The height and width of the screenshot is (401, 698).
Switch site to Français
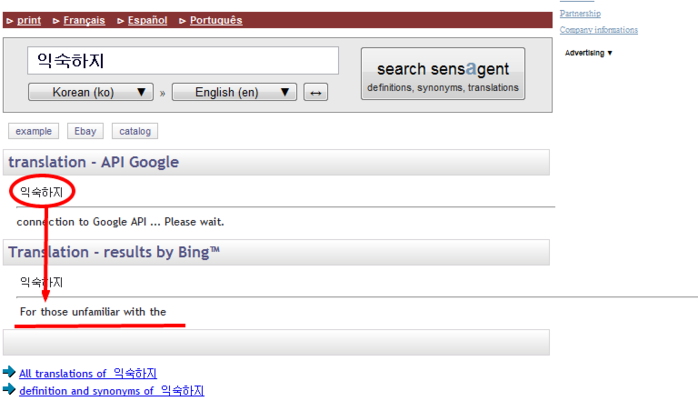pyautogui.click(x=84, y=20)
